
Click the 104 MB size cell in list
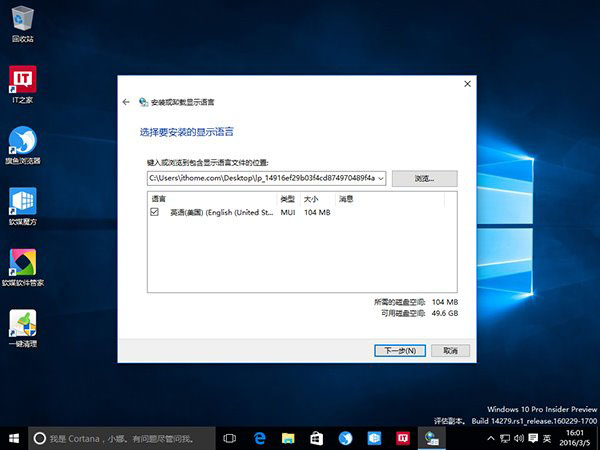[317, 212]
